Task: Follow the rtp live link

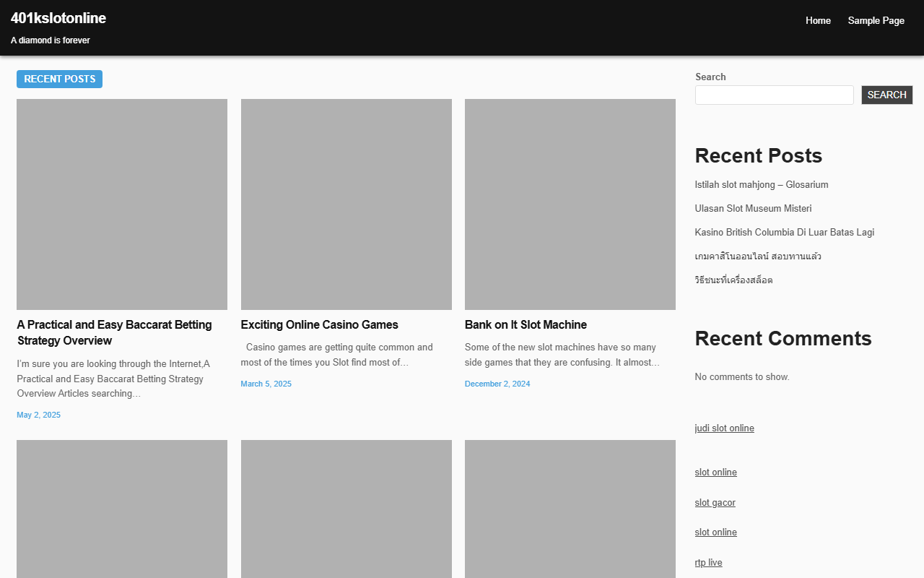Action: click(x=708, y=562)
